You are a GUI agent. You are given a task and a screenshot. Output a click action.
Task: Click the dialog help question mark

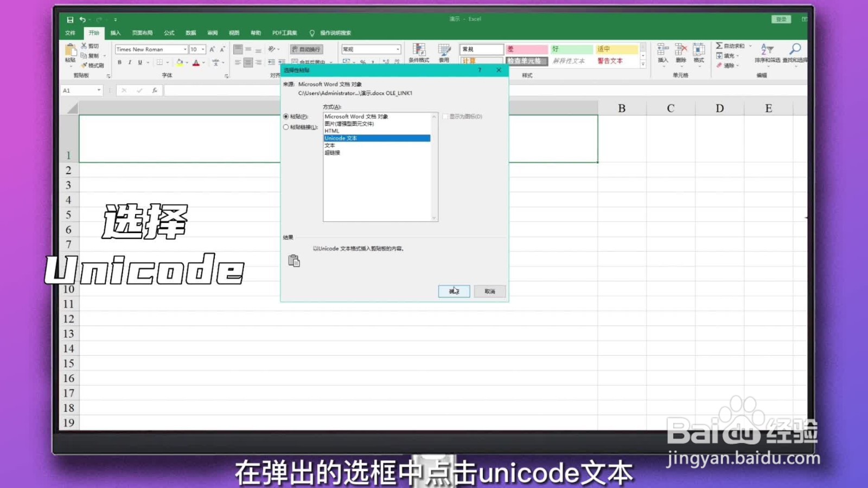480,70
